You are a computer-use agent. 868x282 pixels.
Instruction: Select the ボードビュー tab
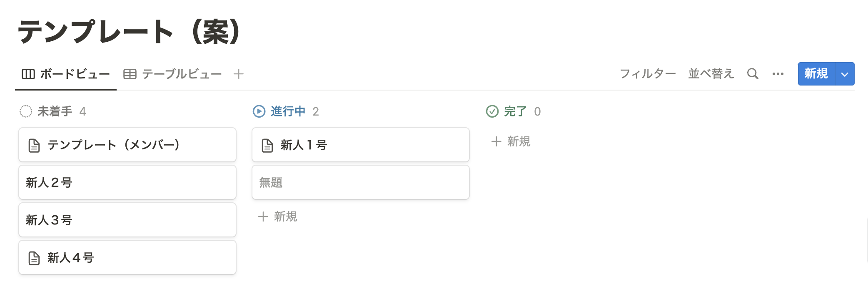(x=66, y=74)
